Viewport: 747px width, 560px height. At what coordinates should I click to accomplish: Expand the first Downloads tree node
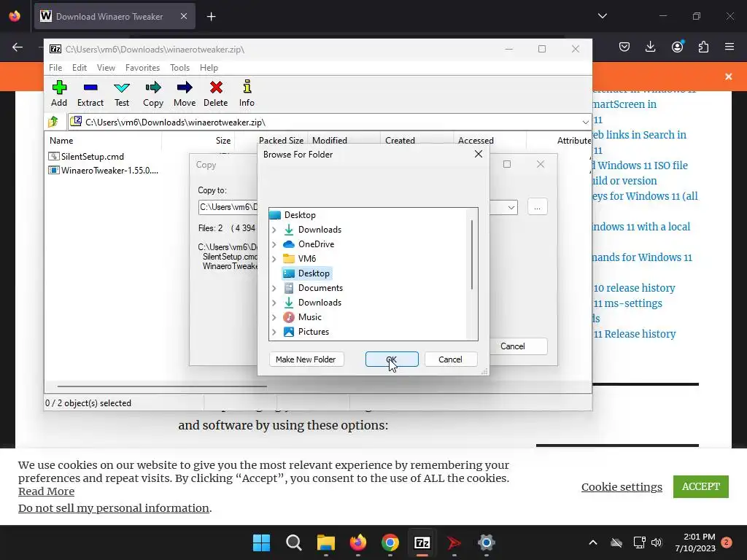coord(274,230)
